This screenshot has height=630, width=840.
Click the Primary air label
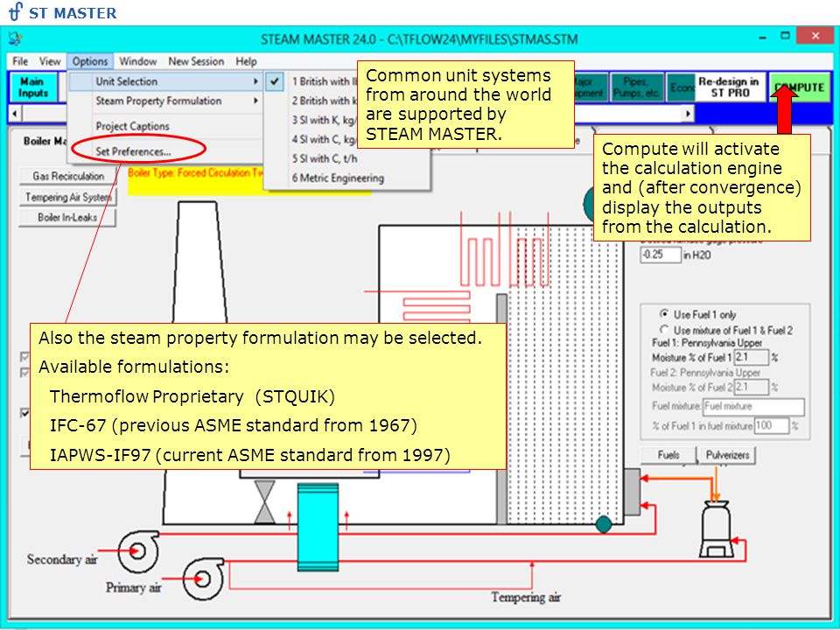133,588
